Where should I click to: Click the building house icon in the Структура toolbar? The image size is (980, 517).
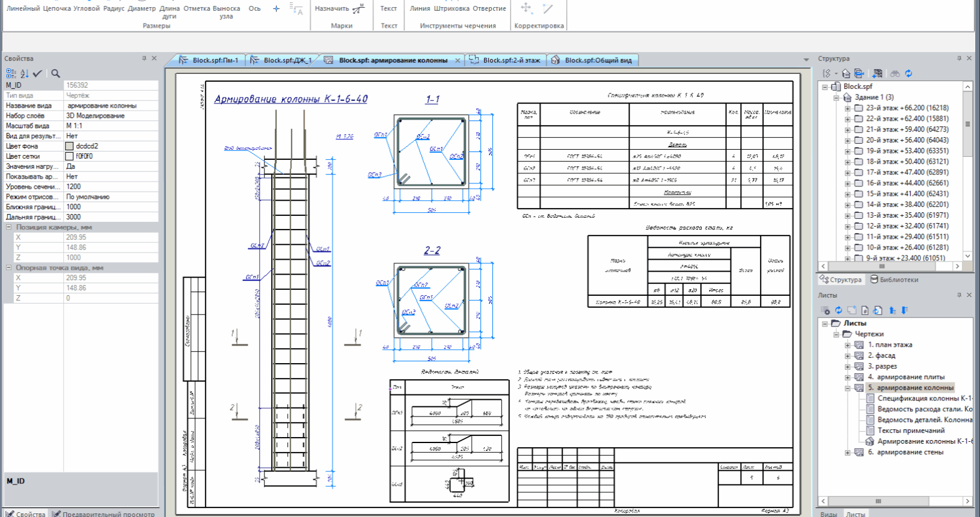tap(846, 73)
